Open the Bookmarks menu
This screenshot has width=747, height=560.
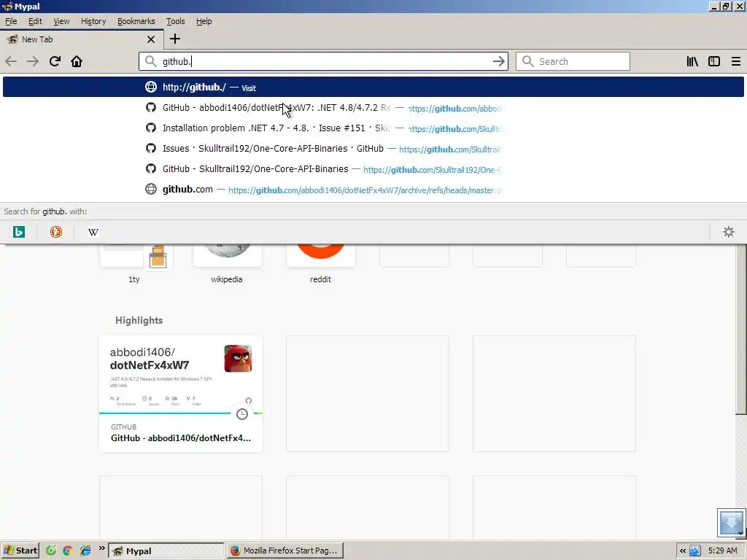pyautogui.click(x=136, y=21)
